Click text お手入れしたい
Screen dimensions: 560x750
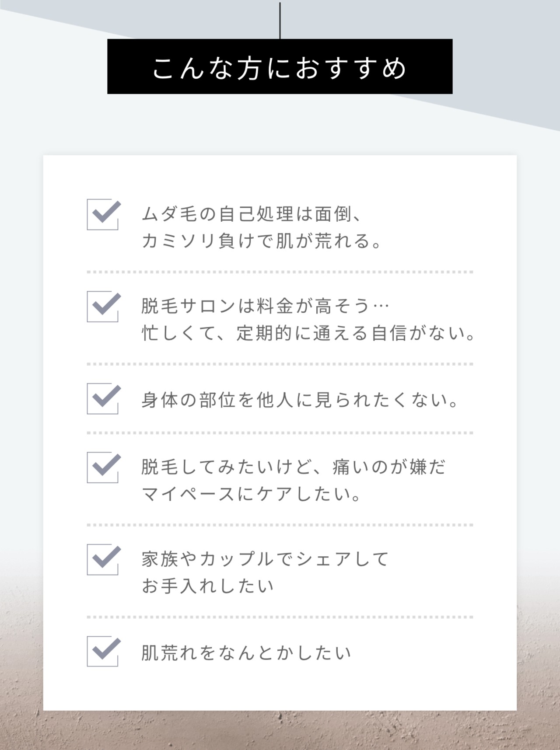(x=208, y=586)
